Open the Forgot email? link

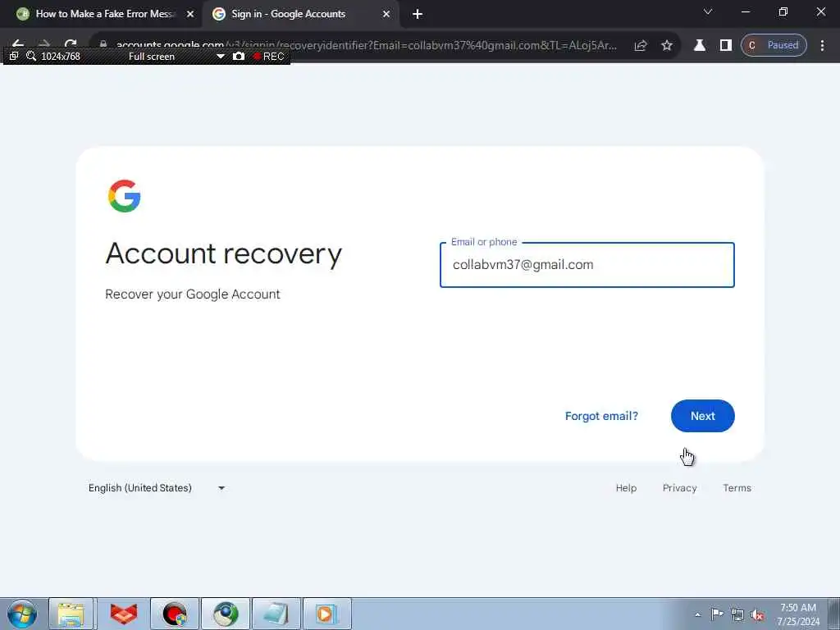pos(601,416)
